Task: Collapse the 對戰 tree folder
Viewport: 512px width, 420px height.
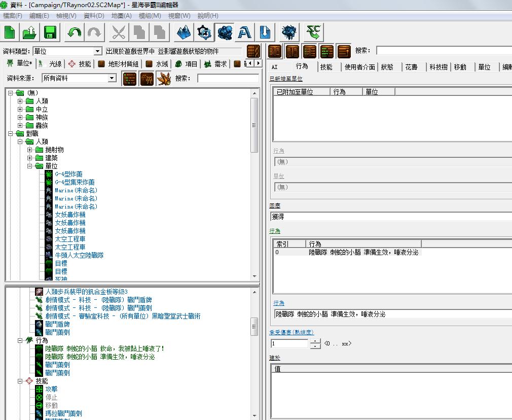Action: point(11,133)
